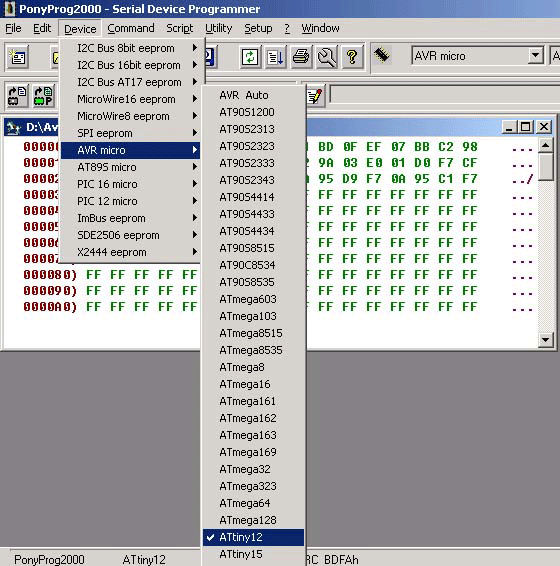The width and height of the screenshot is (560, 566).
Task: Open the X2444 eeprom submenu
Action: (130, 252)
